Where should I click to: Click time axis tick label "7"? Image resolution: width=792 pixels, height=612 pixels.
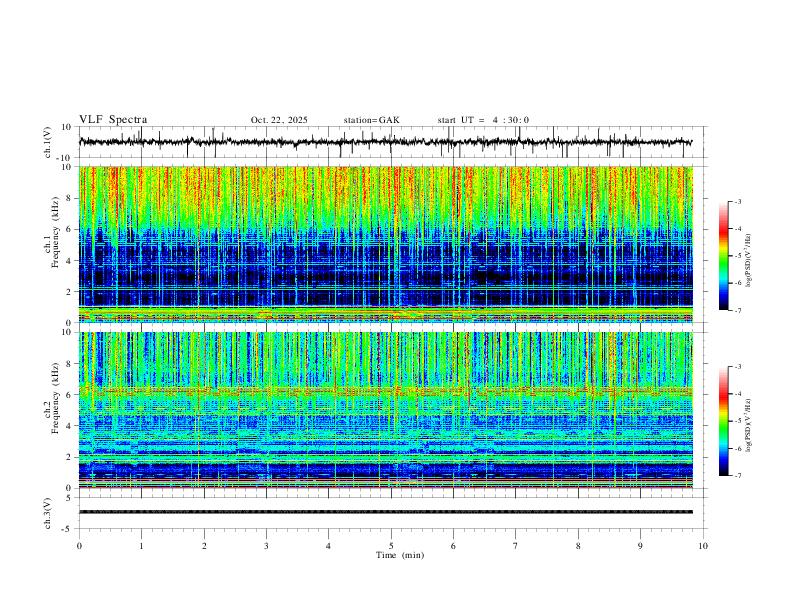(516, 546)
